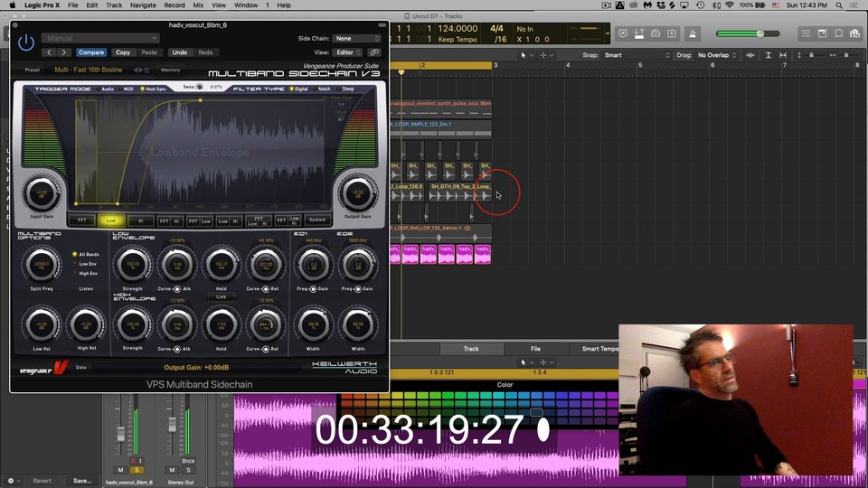Open the Loop Browser icon
This screenshot has width=868, height=488.
point(839,33)
